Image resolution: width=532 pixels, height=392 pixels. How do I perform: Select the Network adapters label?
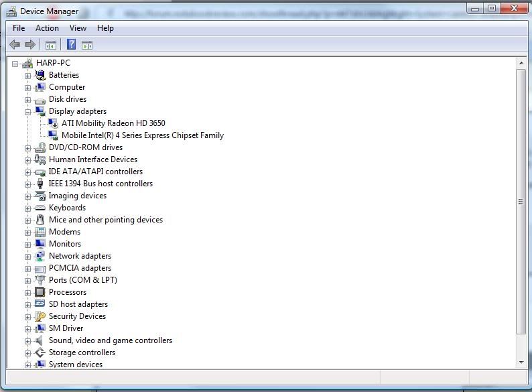click(80, 256)
